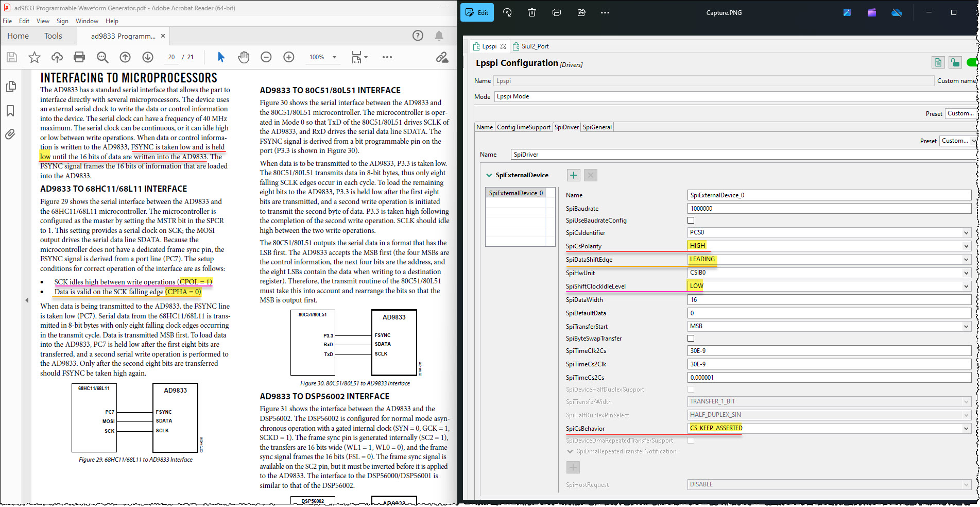Open the SpiCsBehavior CS_KEEP_ASSERTED dropdown

(x=829, y=428)
